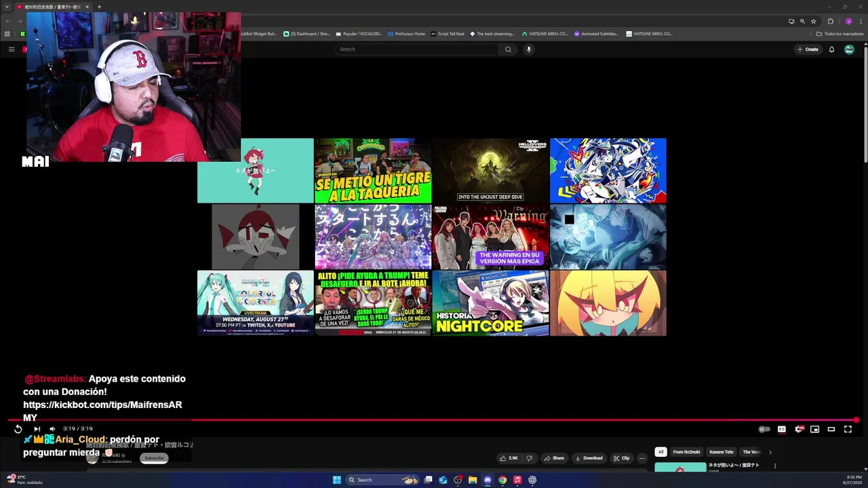Mute the player volume
The width and height of the screenshot is (868, 488).
(52, 429)
